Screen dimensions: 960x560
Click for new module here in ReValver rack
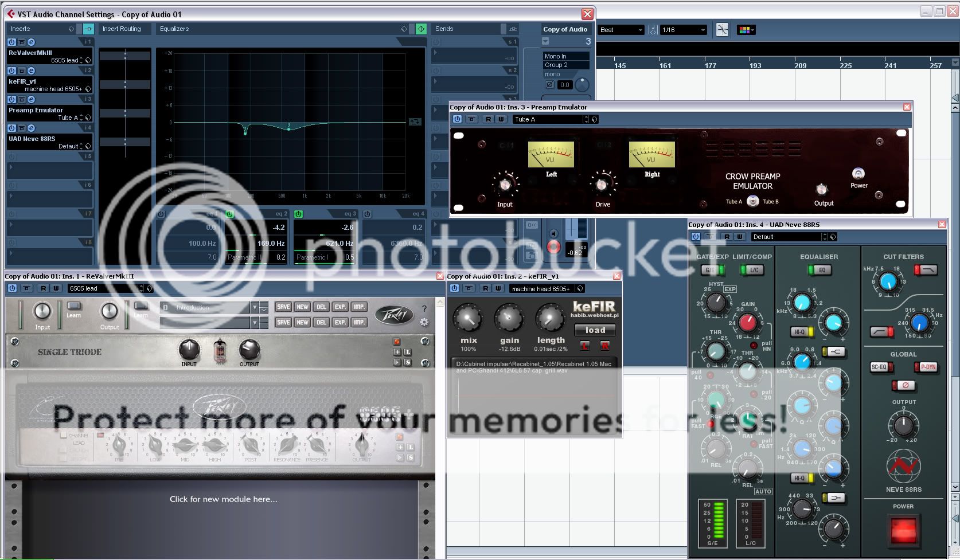pos(223,499)
